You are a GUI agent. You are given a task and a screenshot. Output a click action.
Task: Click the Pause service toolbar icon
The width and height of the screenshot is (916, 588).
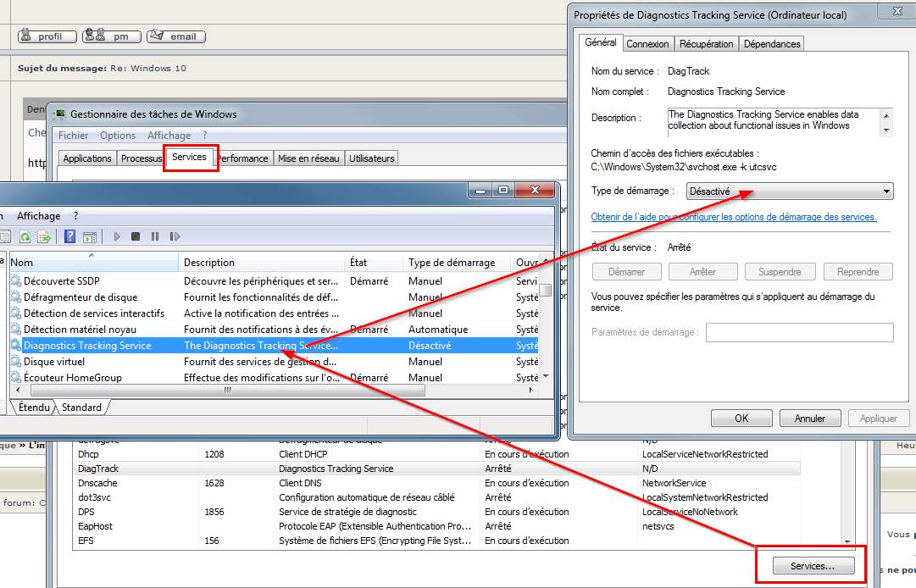point(154,237)
